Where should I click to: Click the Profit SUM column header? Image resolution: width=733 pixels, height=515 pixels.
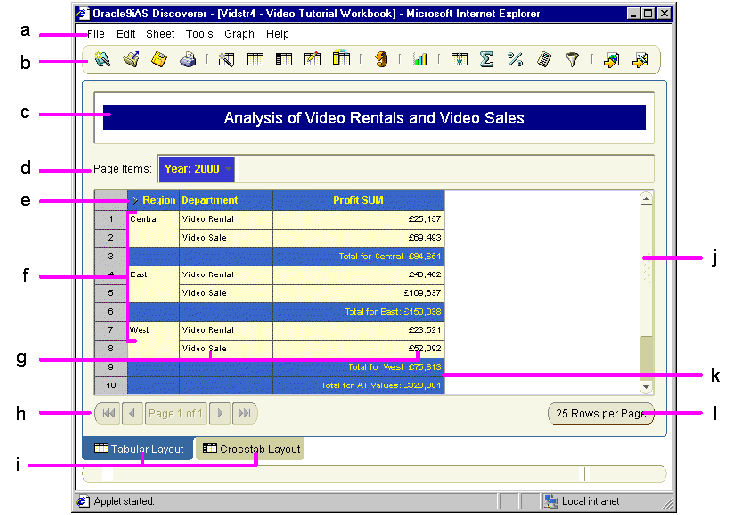[358, 200]
